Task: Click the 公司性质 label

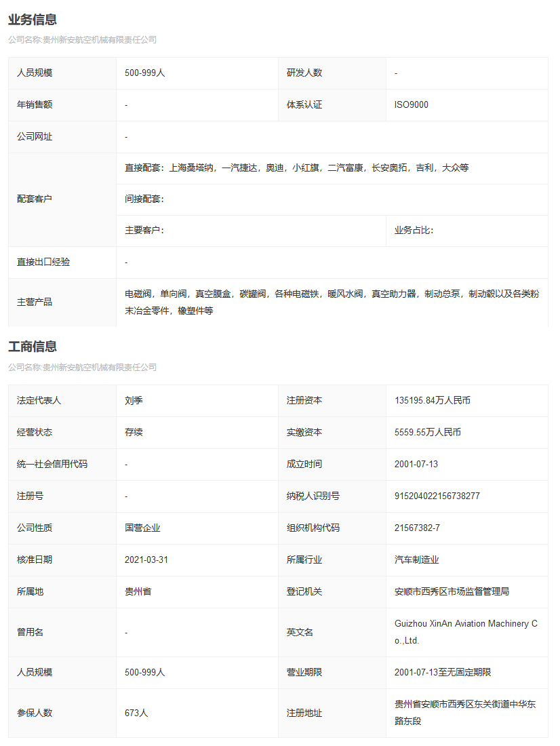Action: [x=35, y=528]
